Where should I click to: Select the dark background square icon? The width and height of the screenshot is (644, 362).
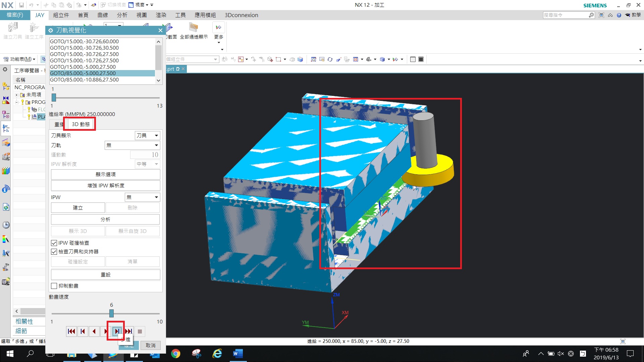pyautogui.click(x=421, y=59)
